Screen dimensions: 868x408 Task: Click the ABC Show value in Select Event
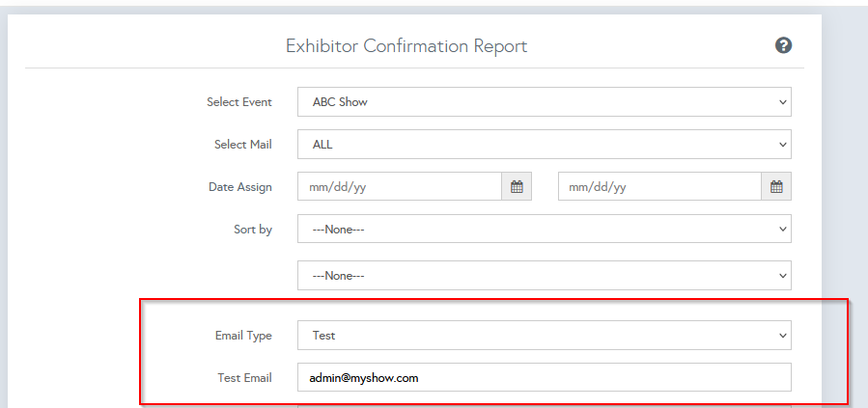340,101
